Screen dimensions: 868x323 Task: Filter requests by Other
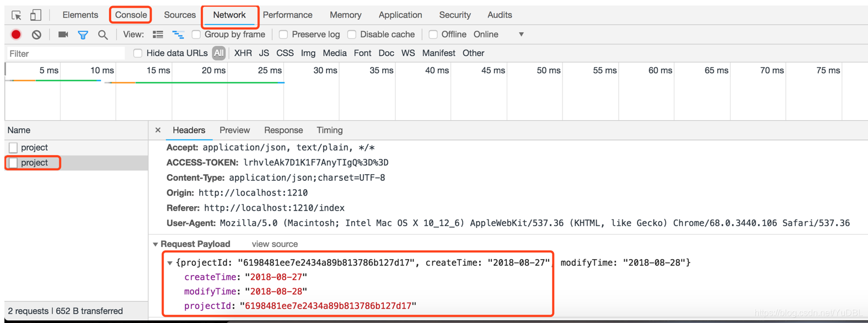click(x=473, y=53)
